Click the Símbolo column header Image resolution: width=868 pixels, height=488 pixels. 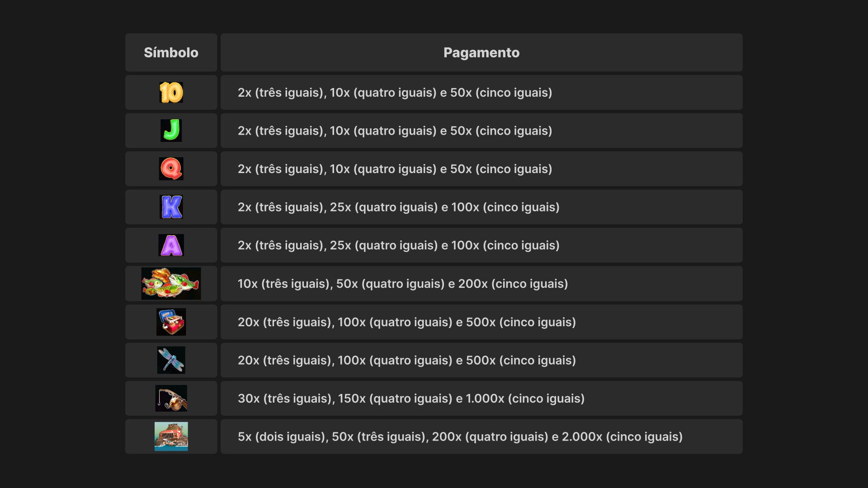click(x=171, y=52)
